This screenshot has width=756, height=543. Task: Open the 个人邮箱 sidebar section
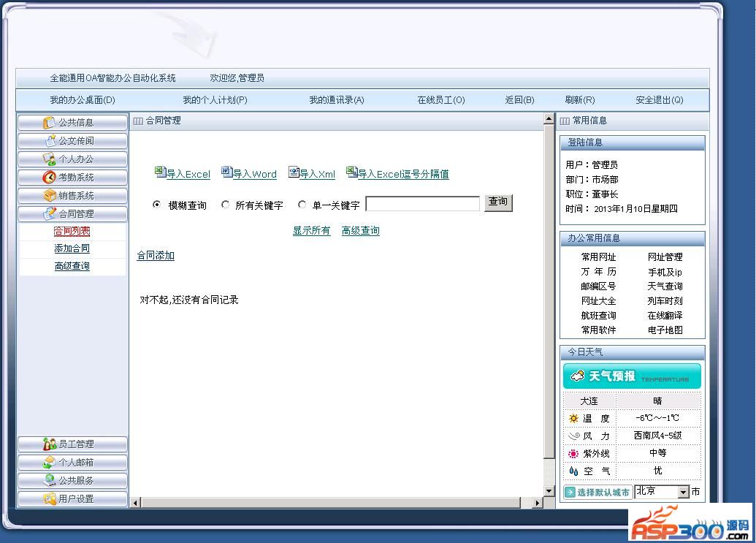tap(73, 463)
